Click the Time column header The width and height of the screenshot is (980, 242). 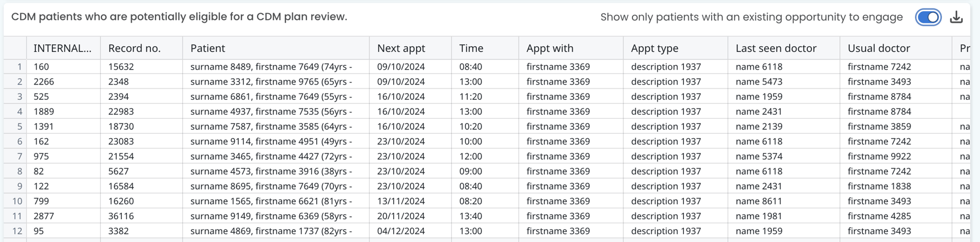click(471, 49)
